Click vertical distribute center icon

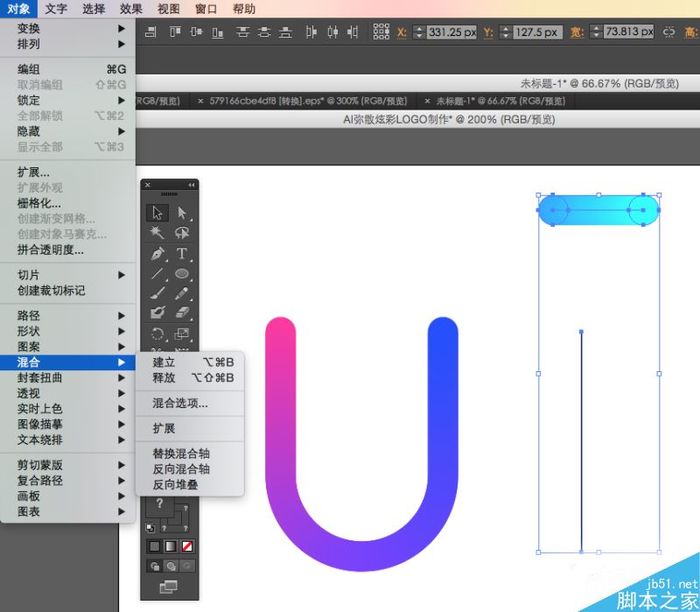coord(264,32)
